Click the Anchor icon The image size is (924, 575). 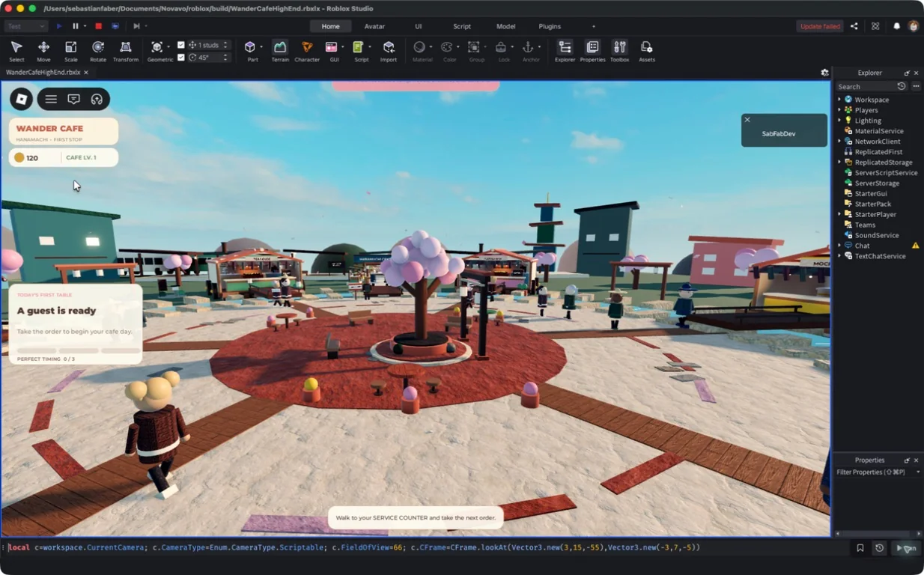click(x=528, y=47)
